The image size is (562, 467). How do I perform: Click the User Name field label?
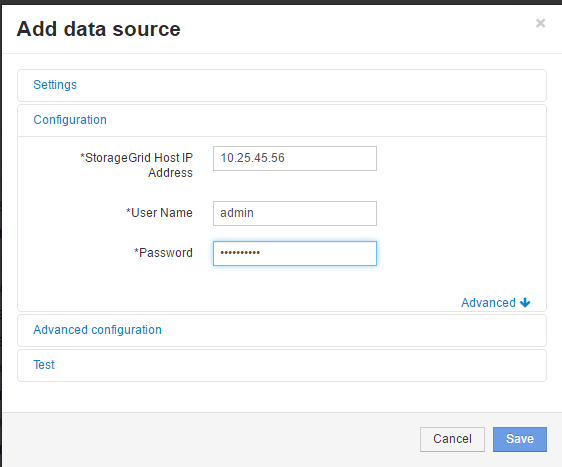coord(159,213)
